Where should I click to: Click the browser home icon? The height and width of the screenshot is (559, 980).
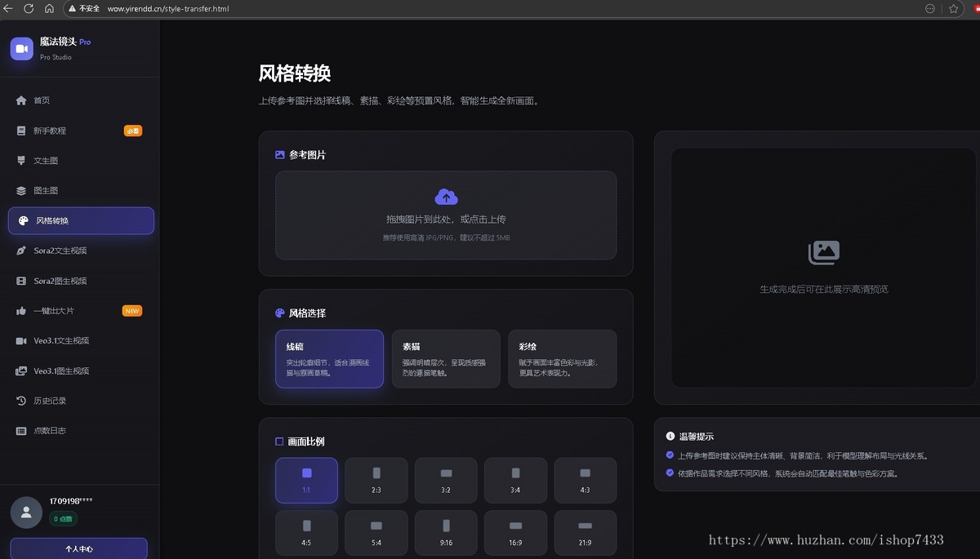click(49, 8)
